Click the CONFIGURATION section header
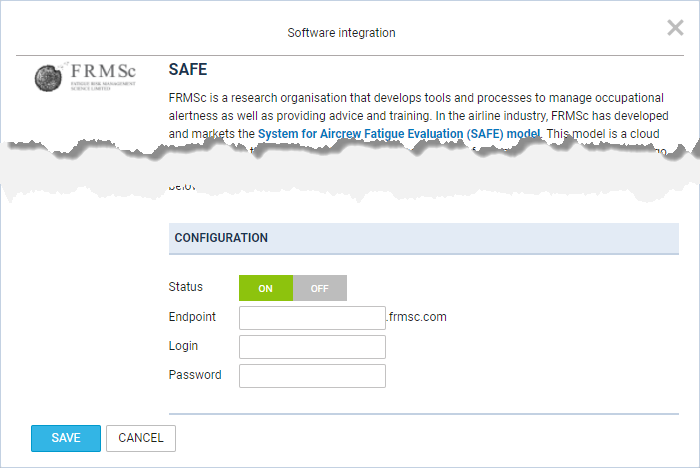The width and height of the screenshot is (700, 468). [x=424, y=238]
